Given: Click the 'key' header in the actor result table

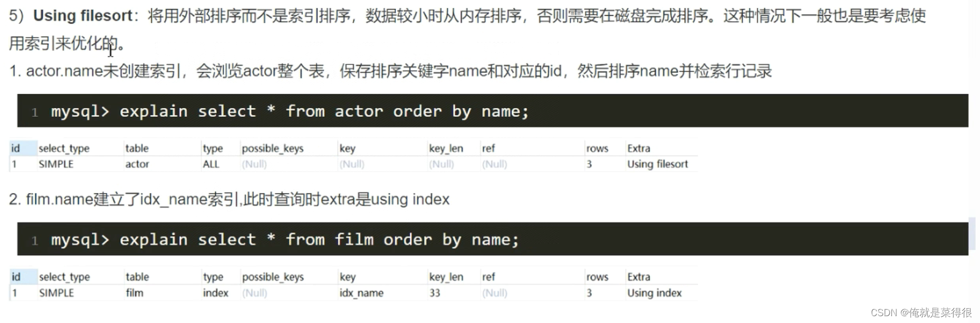Looking at the screenshot, I should tap(347, 149).
